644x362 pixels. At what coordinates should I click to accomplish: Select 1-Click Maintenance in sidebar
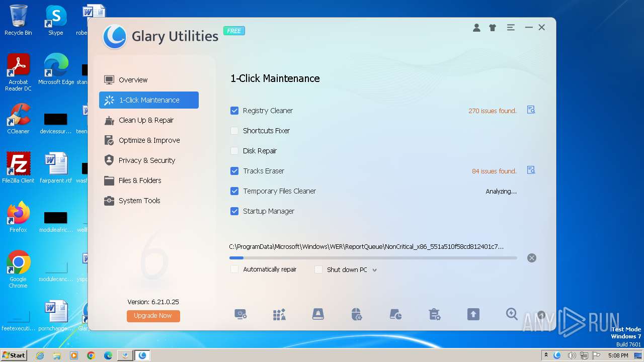[149, 100]
